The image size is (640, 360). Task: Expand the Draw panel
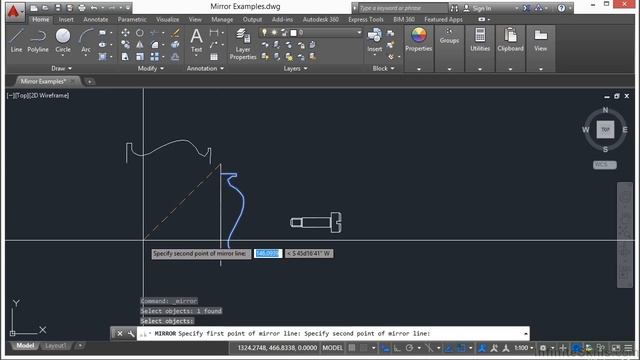61,68
